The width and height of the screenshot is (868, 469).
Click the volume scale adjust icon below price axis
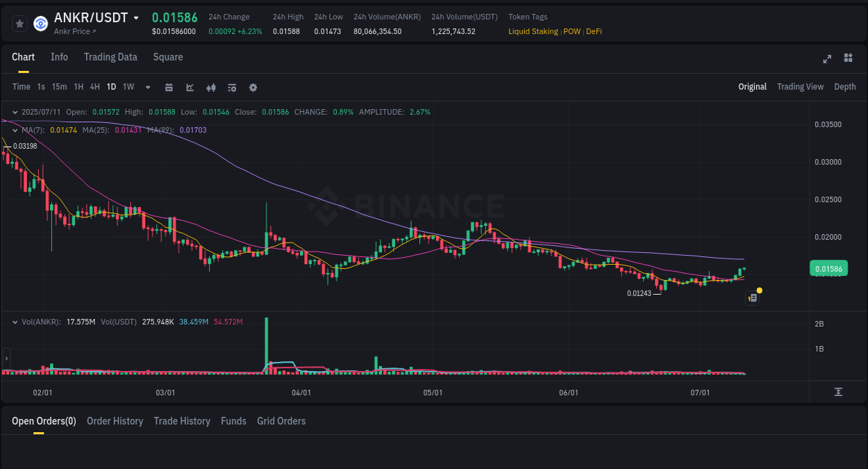click(838, 392)
